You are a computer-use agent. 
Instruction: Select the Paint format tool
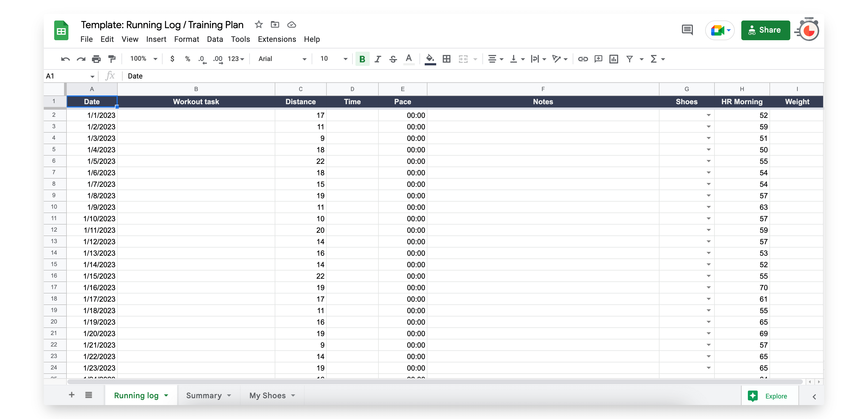[x=112, y=59]
